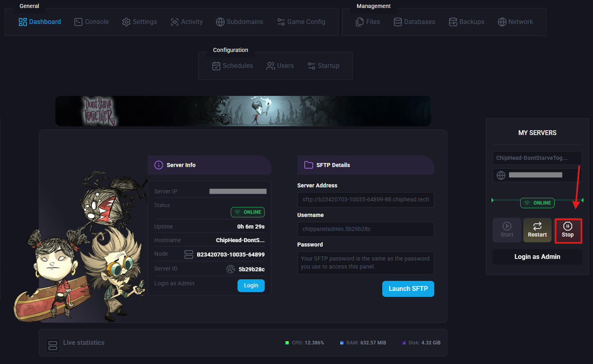Stop the server
Image resolution: width=593 pixels, height=364 pixels.
tap(568, 231)
